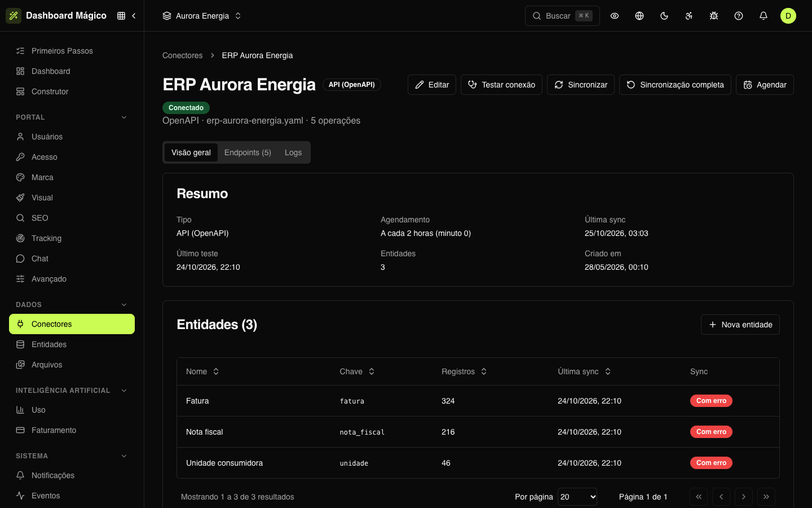Collapse the SISTEMA sidebar section

[72, 456]
